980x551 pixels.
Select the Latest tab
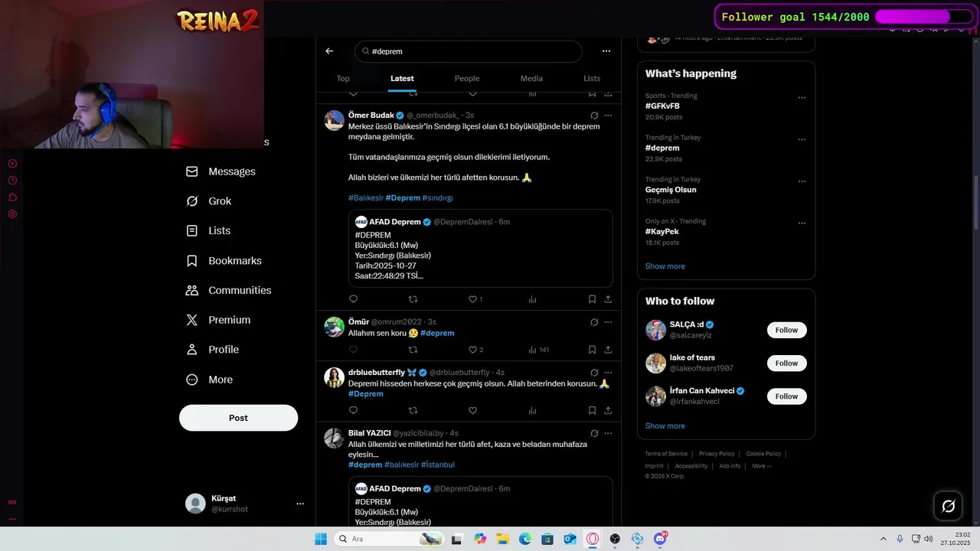coord(402,78)
